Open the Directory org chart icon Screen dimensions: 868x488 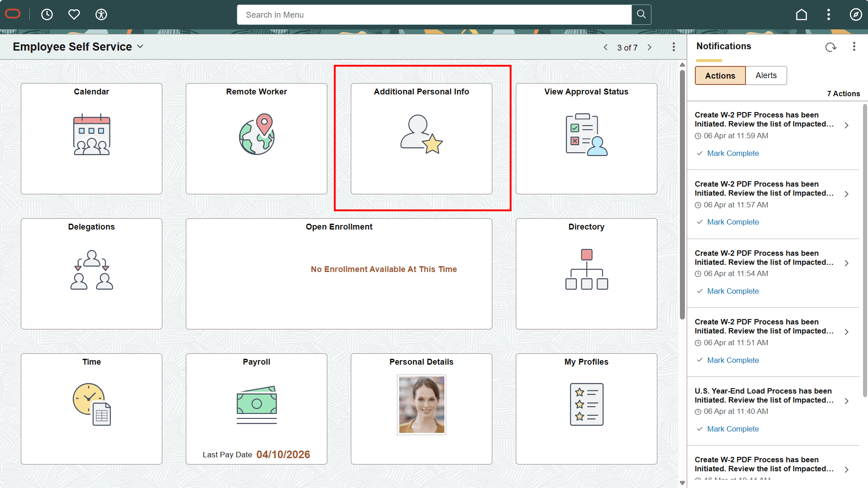(587, 269)
